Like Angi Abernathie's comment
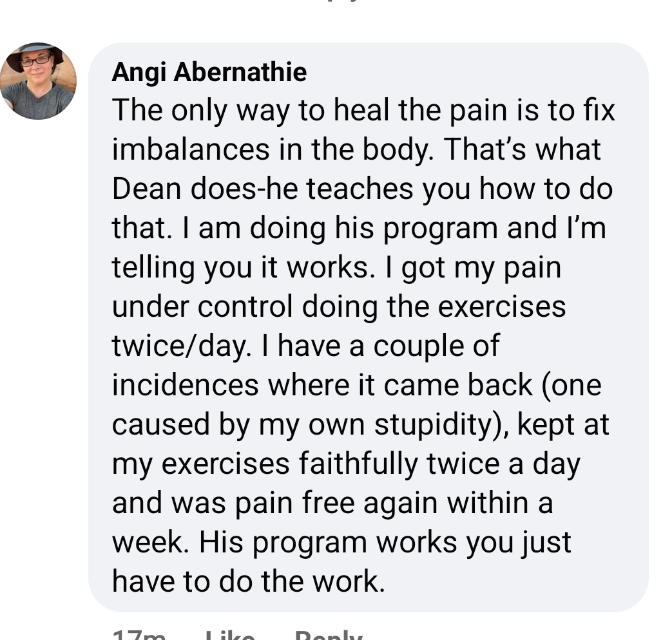 [x=230, y=635]
